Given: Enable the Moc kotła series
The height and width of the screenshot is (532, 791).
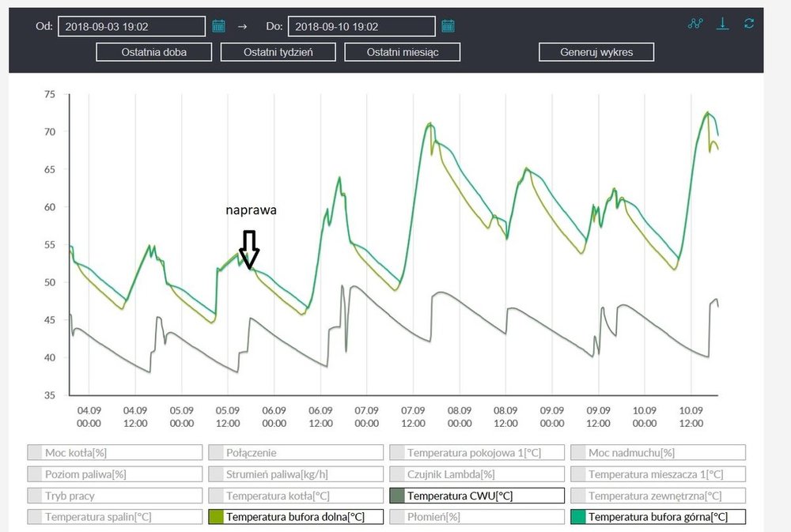Looking at the screenshot, I should [x=114, y=453].
